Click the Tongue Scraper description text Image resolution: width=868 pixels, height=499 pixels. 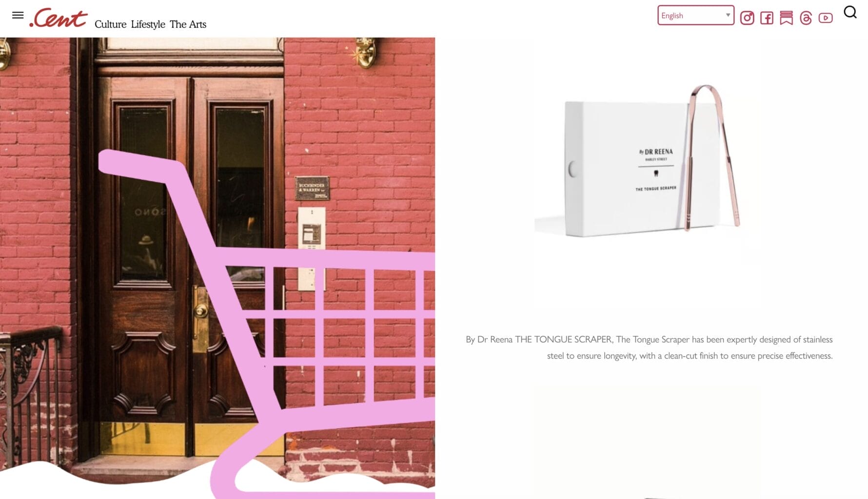[x=649, y=347]
